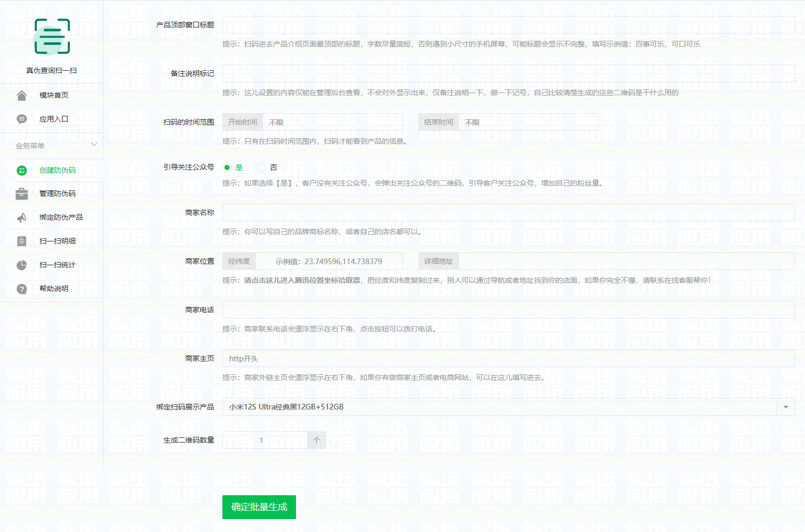
Task: Click the question mark icon beside 帮助说明
Action: (22, 289)
